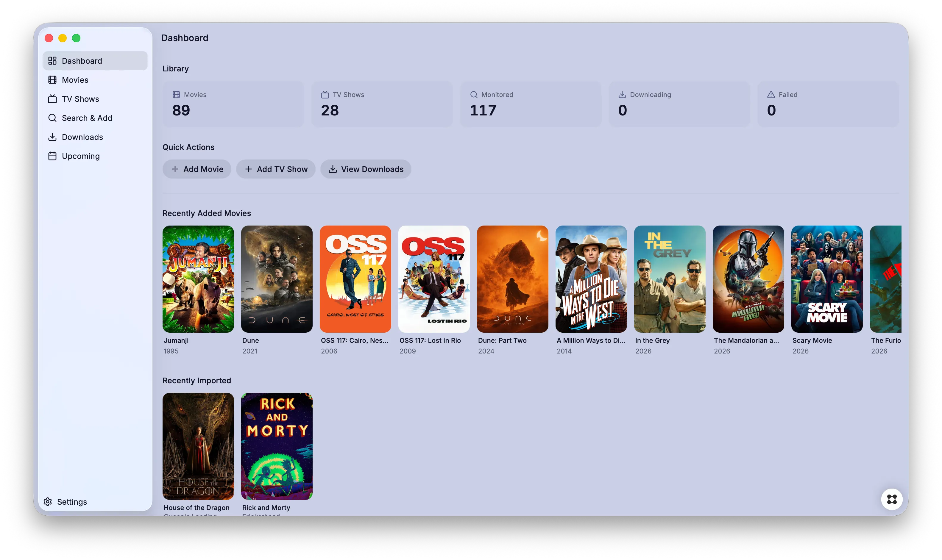Click the Settings gear icon
The height and width of the screenshot is (560, 942).
[48, 501]
